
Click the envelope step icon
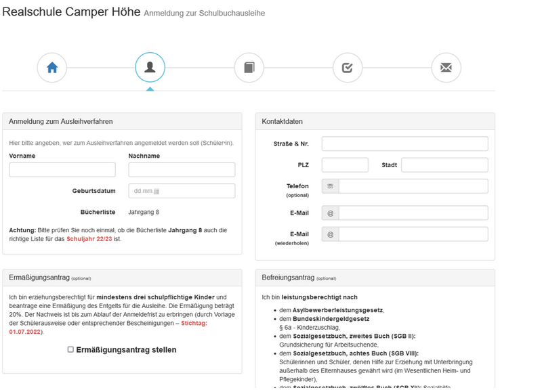coord(446,68)
